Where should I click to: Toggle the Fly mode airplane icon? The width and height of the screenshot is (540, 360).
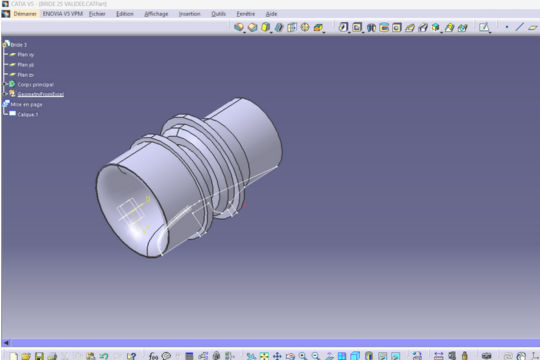click(x=251, y=356)
